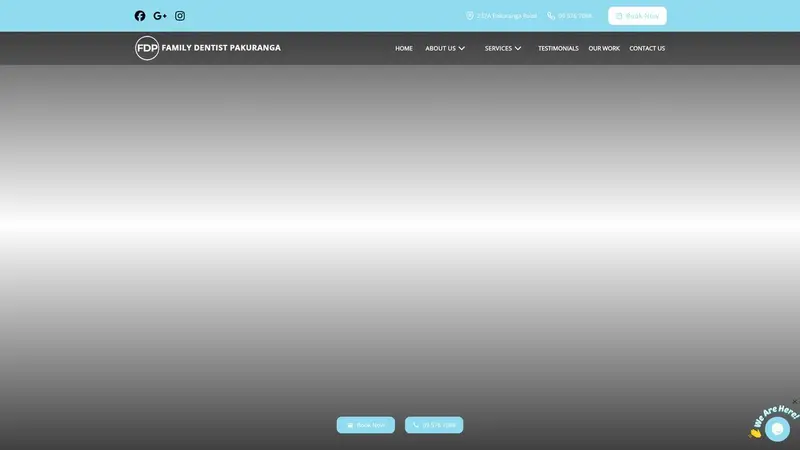Screen dimensions: 800x450
Task: Click the FDP circular logo
Action: tap(147, 48)
